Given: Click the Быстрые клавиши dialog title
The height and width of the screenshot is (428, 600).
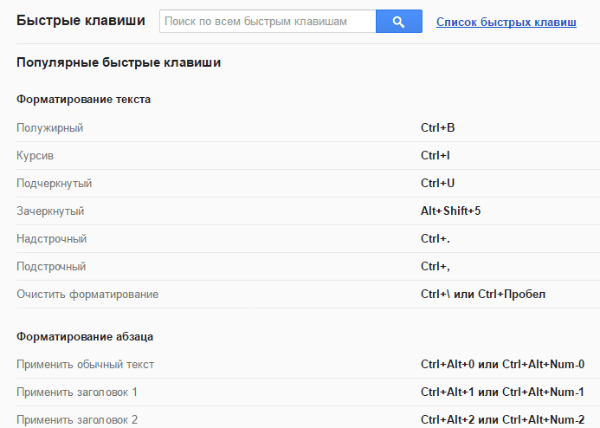Looking at the screenshot, I should [81, 21].
